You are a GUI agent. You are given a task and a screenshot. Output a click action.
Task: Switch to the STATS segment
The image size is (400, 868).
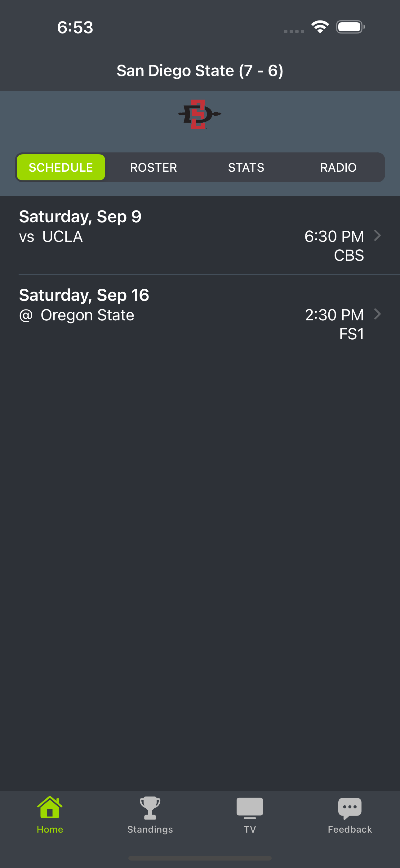[246, 167]
